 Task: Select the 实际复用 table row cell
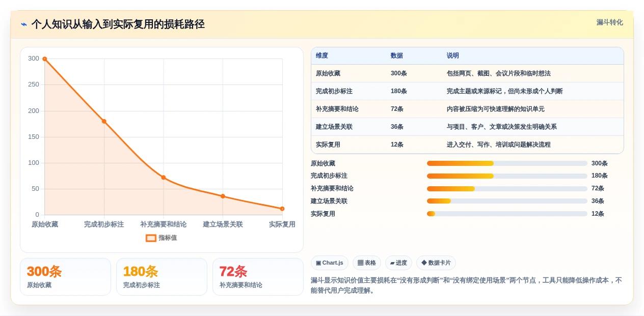coord(328,145)
